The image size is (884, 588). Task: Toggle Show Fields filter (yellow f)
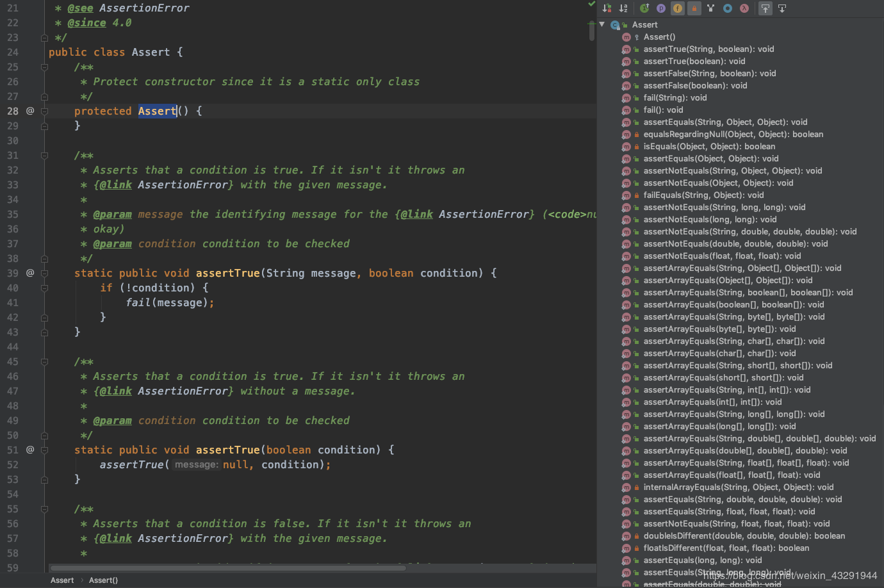(678, 8)
